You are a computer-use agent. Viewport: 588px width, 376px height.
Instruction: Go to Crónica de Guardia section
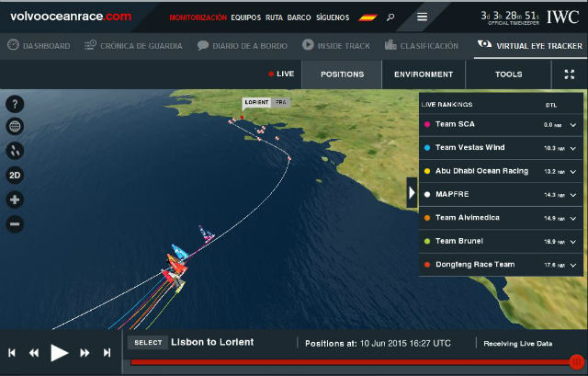pyautogui.click(x=141, y=46)
